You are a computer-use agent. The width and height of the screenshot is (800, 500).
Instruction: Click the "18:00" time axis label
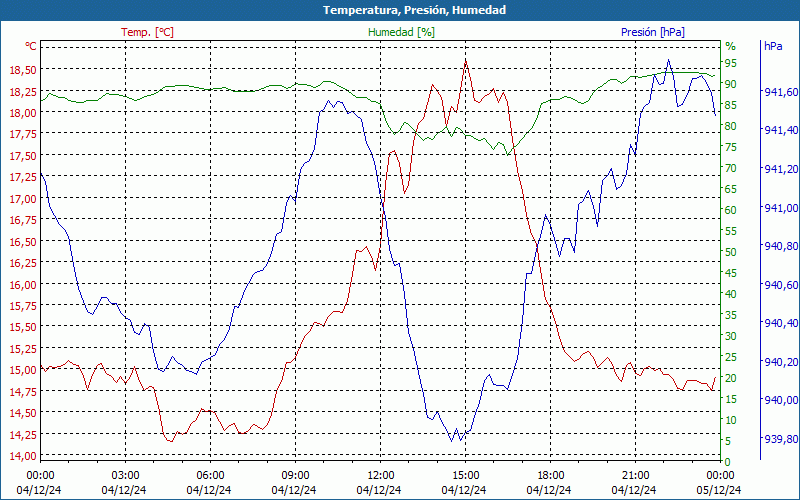pos(551,475)
